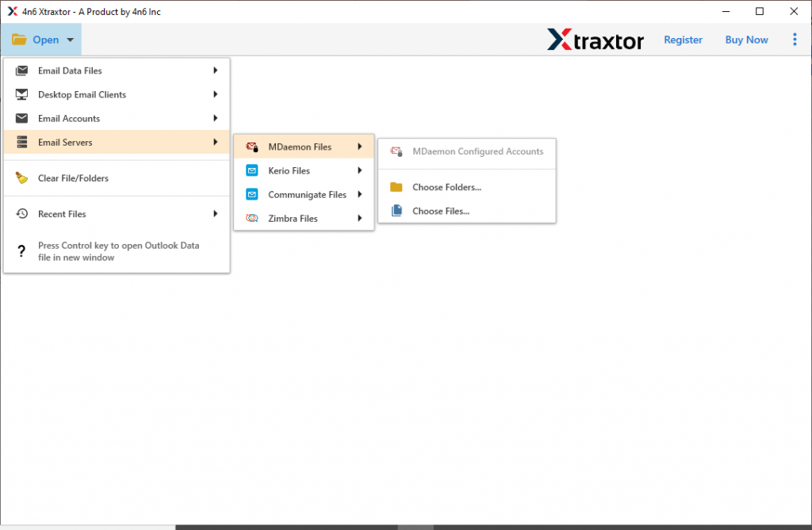Click the Buy Now link
The image size is (812, 530).
click(x=746, y=39)
